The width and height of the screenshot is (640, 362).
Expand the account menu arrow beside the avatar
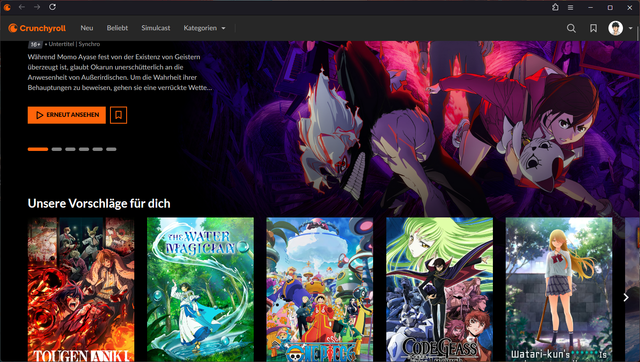pos(631,28)
